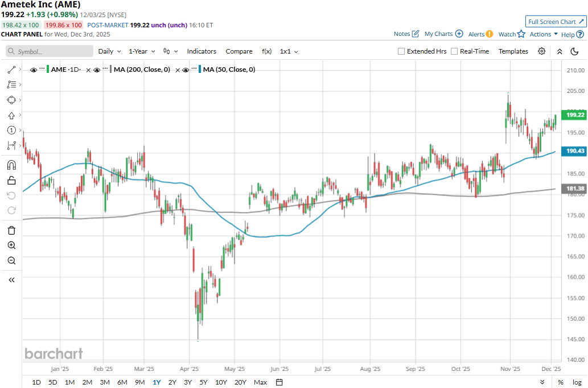Zoom in using the magnifier plus icon
Screen dimensions: 588x388
tap(11, 246)
